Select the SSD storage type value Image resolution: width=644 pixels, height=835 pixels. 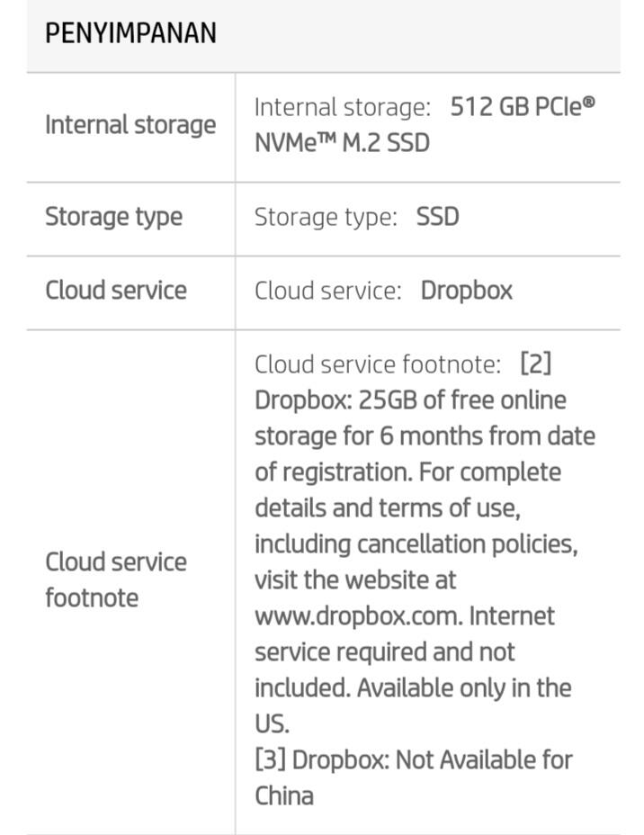[437, 217]
